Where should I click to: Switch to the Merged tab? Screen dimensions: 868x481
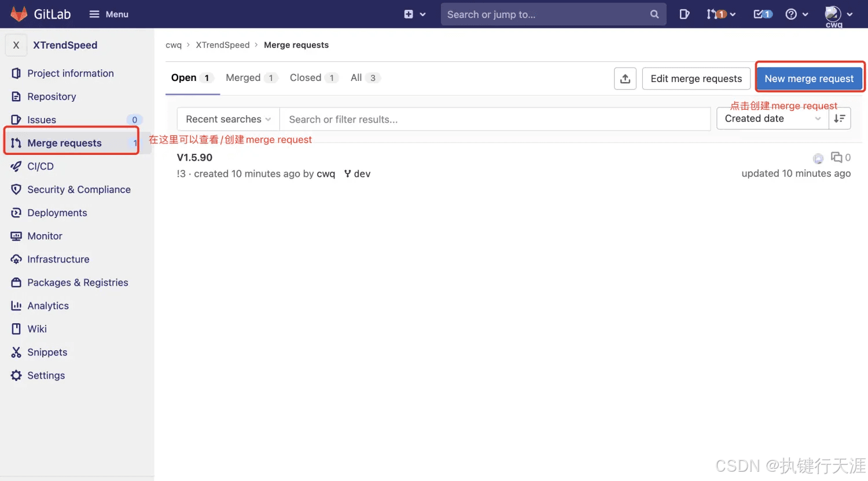(252, 78)
